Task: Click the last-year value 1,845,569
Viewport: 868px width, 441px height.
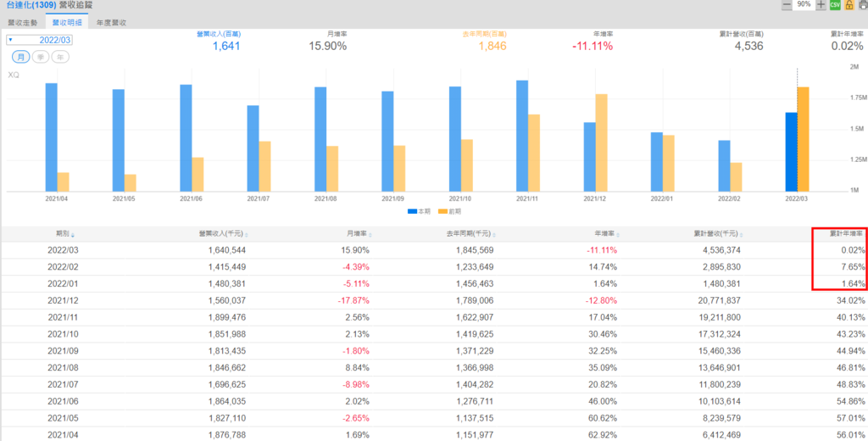Action: tap(475, 250)
